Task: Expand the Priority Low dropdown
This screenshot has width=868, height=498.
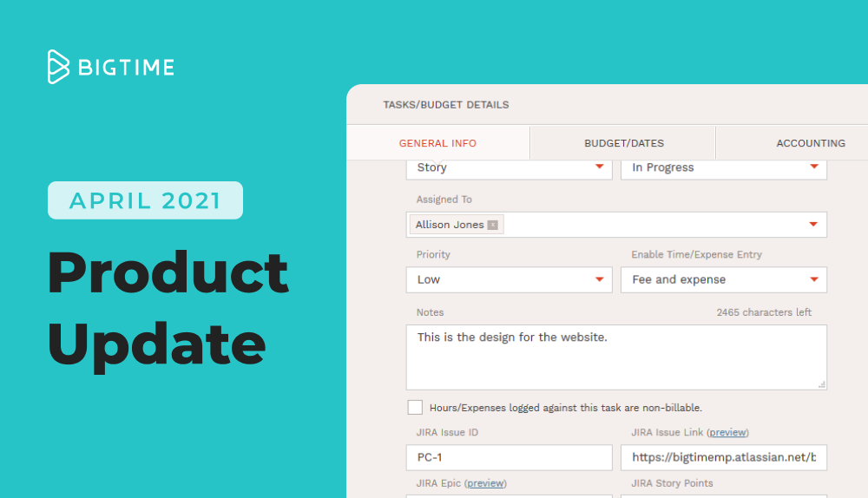Action: point(600,279)
